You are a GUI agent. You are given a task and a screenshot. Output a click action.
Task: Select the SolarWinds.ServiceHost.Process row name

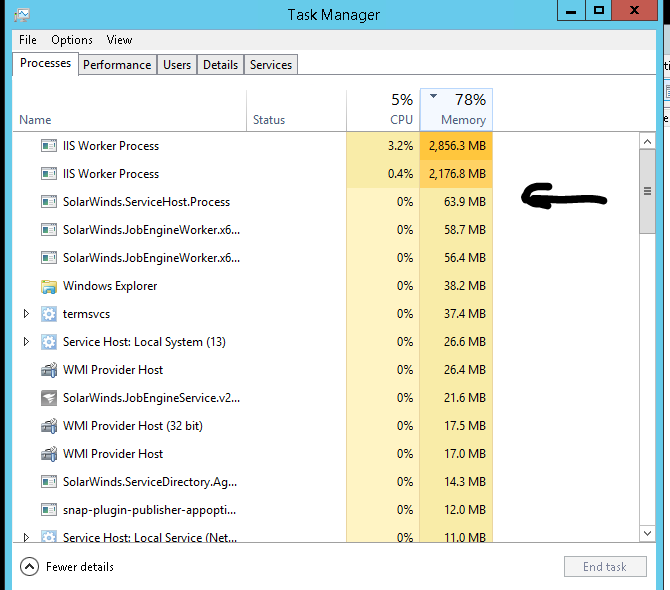click(146, 202)
